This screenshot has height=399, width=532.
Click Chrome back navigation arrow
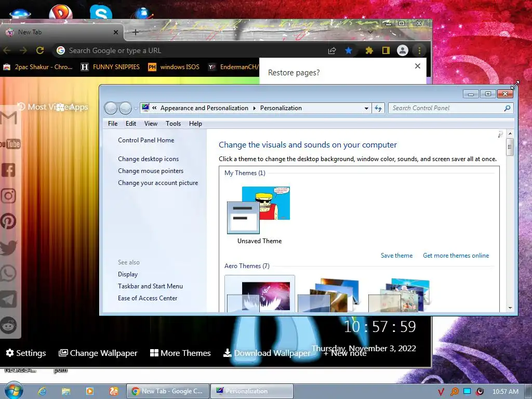click(7, 50)
